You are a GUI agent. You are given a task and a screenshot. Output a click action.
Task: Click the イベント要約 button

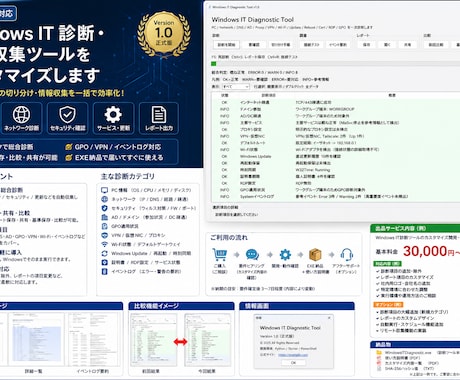338,45
